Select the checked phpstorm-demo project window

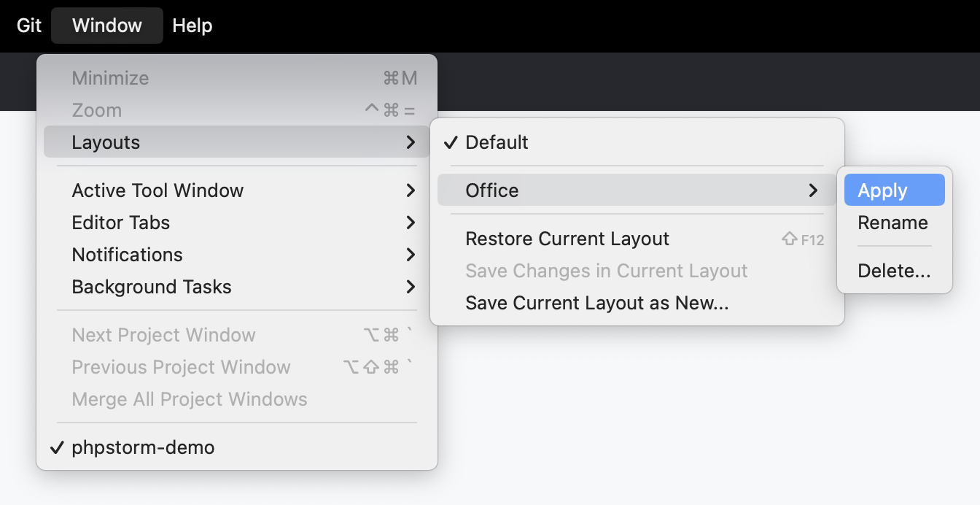tap(143, 447)
